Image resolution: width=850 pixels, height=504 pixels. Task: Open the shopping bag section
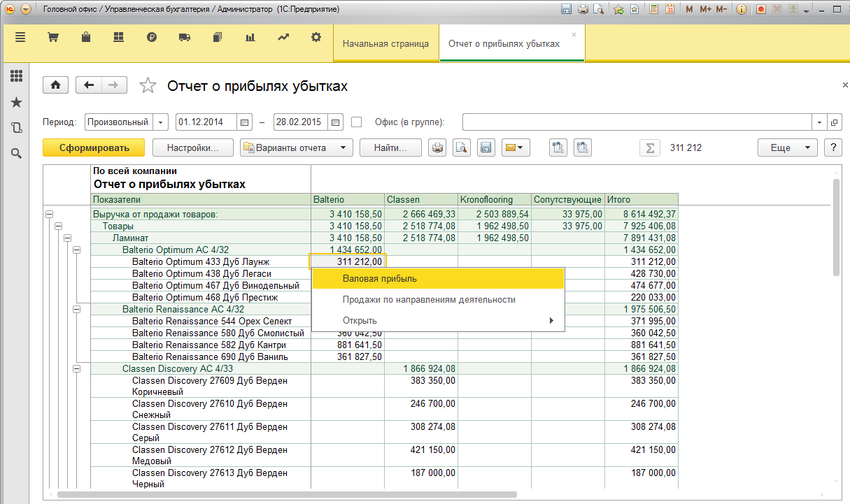coord(85,38)
